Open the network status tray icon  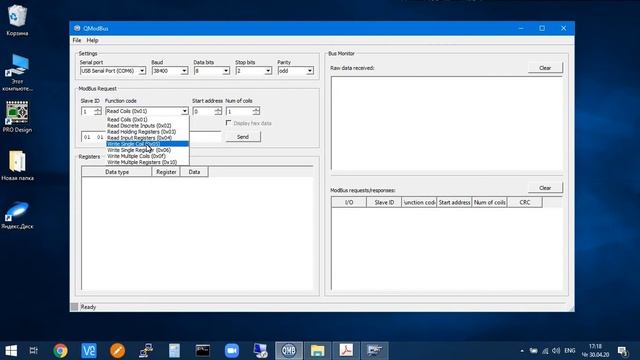click(545, 351)
